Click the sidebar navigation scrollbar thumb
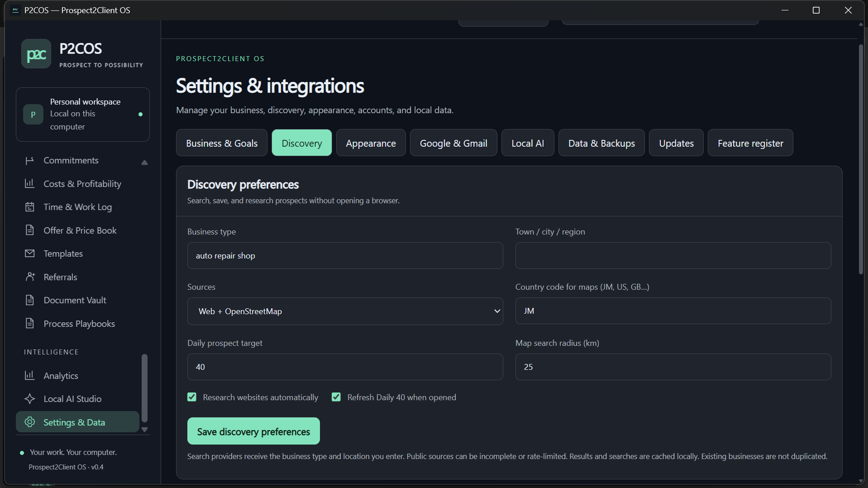The image size is (868, 488). pyautogui.click(x=144, y=388)
